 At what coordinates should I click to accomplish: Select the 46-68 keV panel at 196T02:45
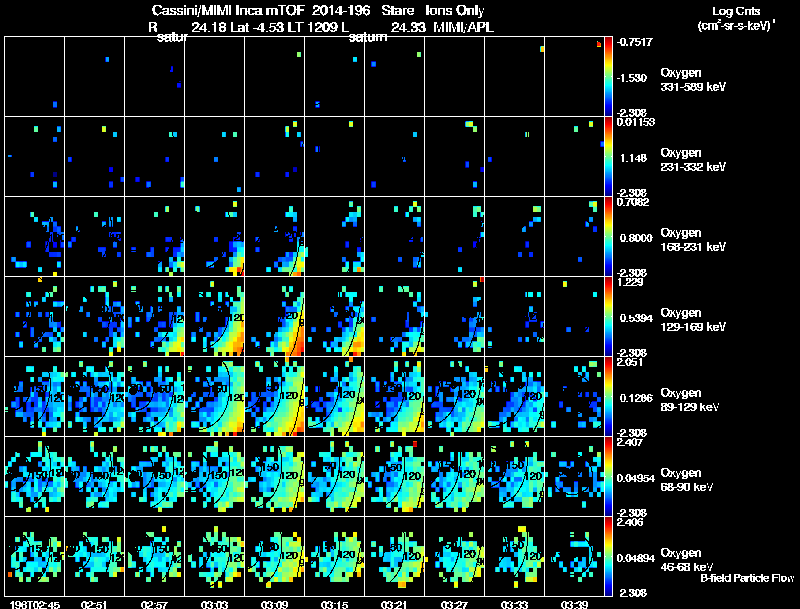tap(35, 556)
